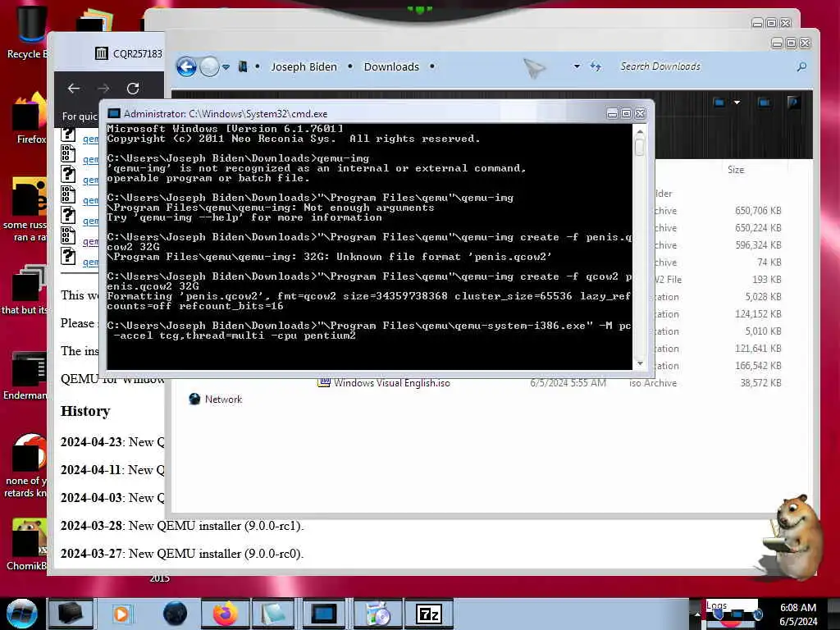Open the ChomikBox desktop icon

pos(27,544)
